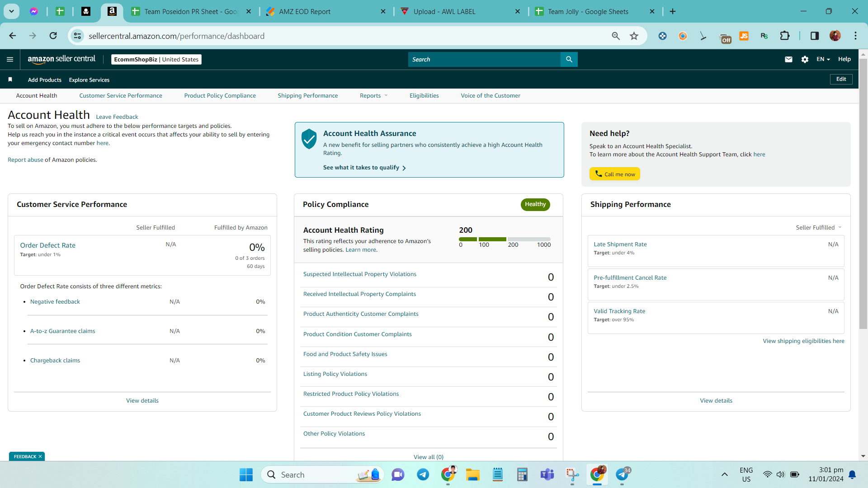Click the Chrome profile avatar
The width and height of the screenshot is (868, 488).
pyautogui.click(x=835, y=36)
